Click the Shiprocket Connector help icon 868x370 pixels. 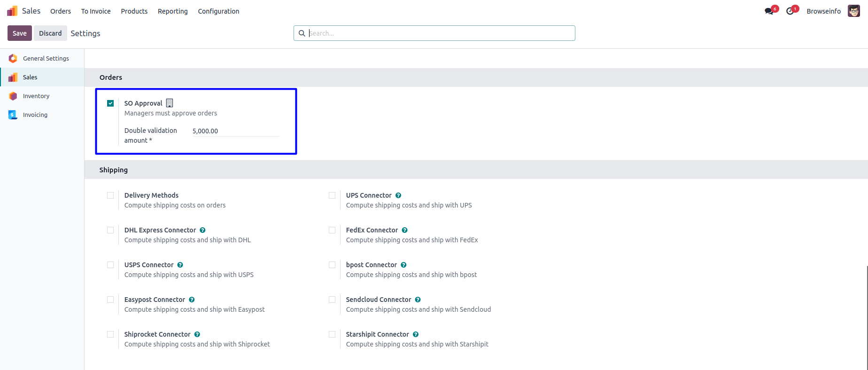coord(197,334)
